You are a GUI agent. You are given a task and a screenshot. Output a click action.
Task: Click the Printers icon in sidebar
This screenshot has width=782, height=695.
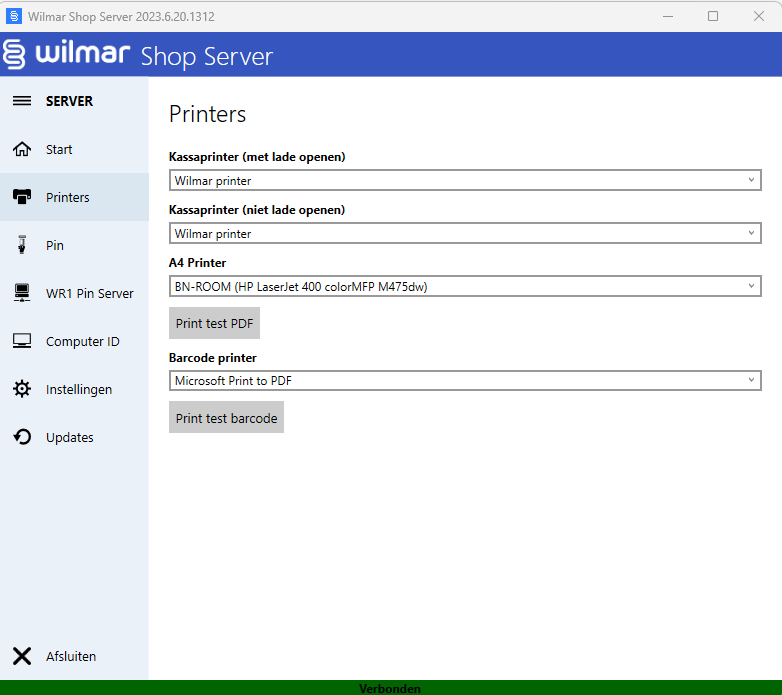click(x=21, y=197)
